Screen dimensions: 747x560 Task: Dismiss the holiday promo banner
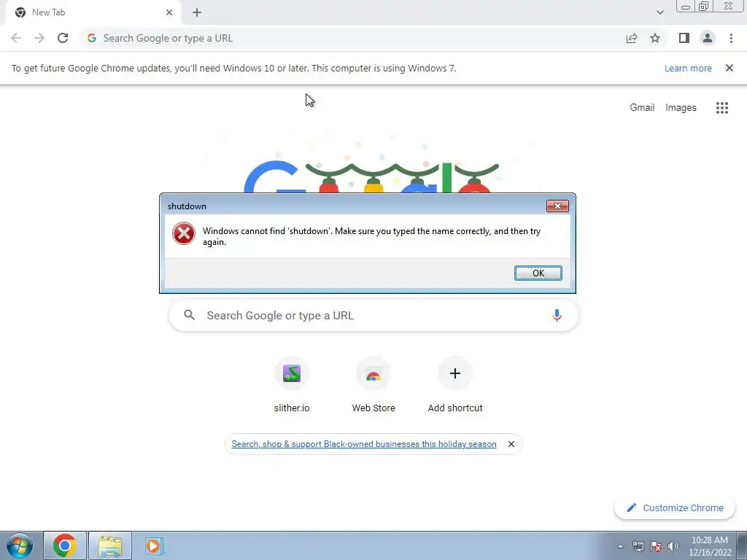[511, 444]
